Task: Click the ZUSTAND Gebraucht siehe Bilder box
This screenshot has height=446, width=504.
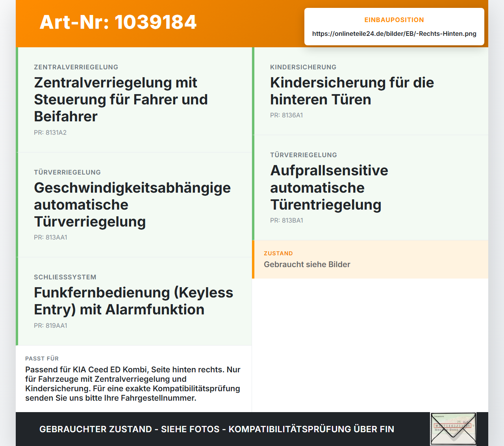Action: click(x=370, y=259)
